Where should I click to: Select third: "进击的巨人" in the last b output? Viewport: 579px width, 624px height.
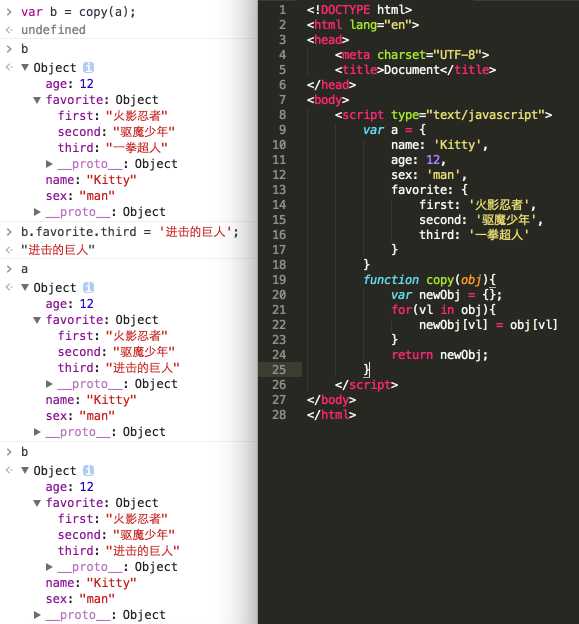coord(119,551)
